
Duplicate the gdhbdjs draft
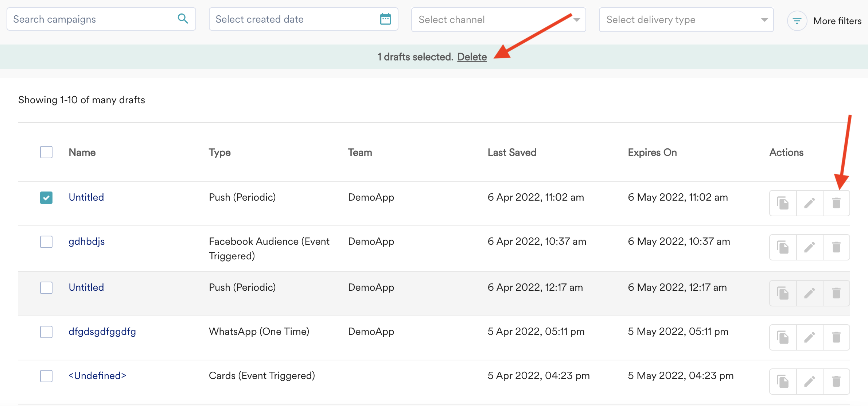tap(783, 247)
